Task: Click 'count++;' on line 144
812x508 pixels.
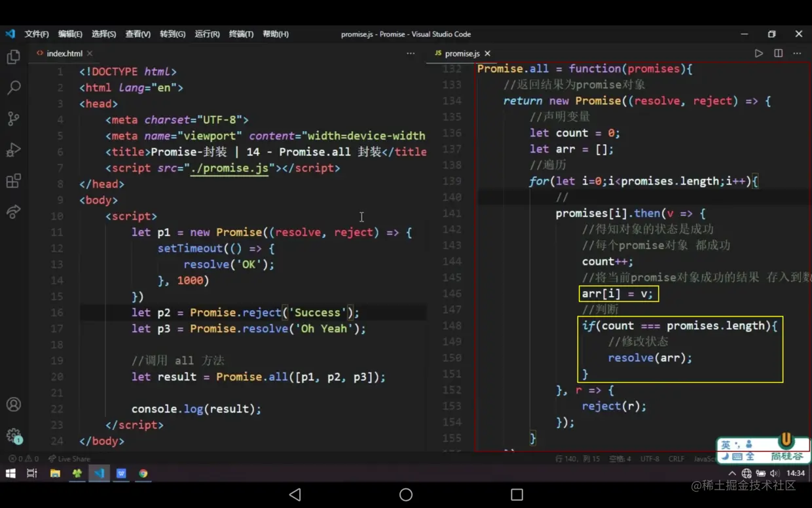Action: coord(608,262)
